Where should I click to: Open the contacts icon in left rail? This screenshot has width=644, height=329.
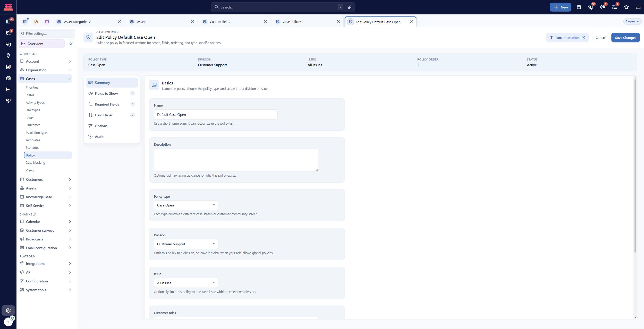click(8, 67)
